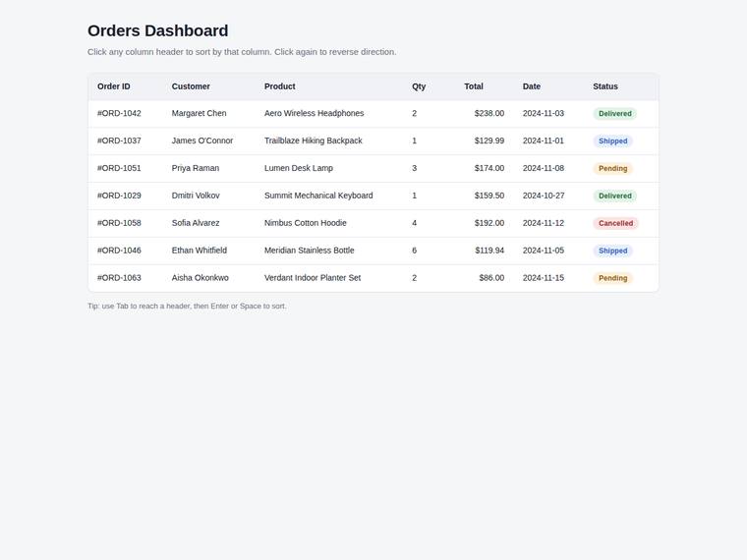
Task: Click the Orders Dashboard heading
Action: pyautogui.click(x=157, y=30)
